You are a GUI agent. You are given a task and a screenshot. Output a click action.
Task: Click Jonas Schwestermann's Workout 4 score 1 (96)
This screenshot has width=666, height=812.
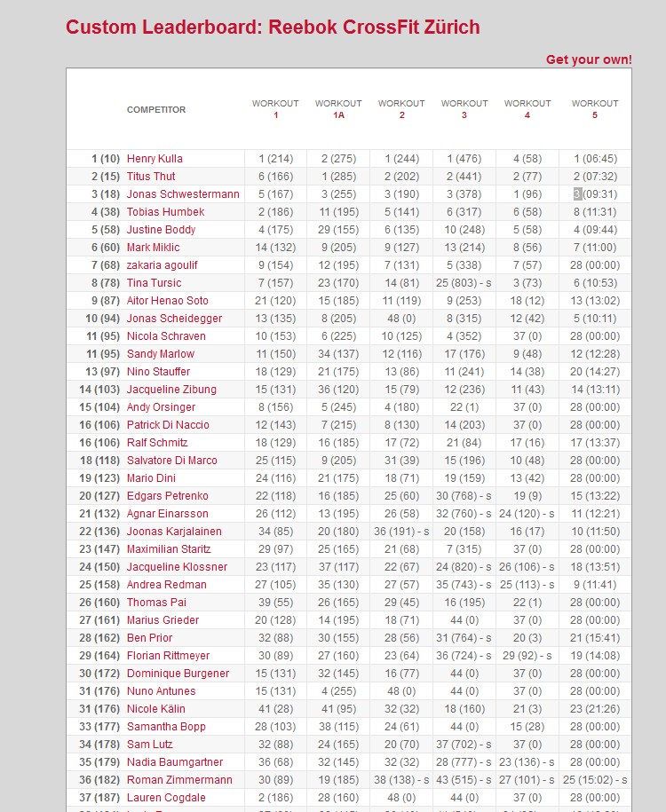tap(527, 194)
